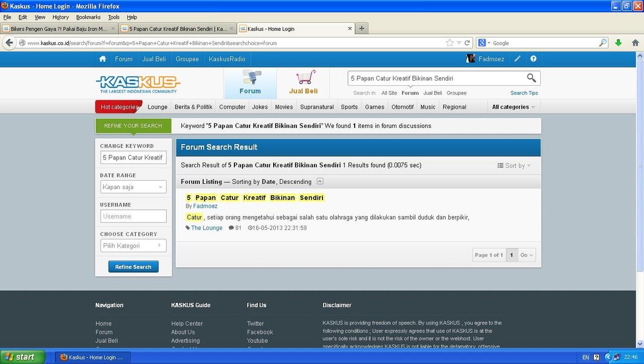Open Help Center footer link
The height and width of the screenshot is (364, 644).
pos(187,324)
